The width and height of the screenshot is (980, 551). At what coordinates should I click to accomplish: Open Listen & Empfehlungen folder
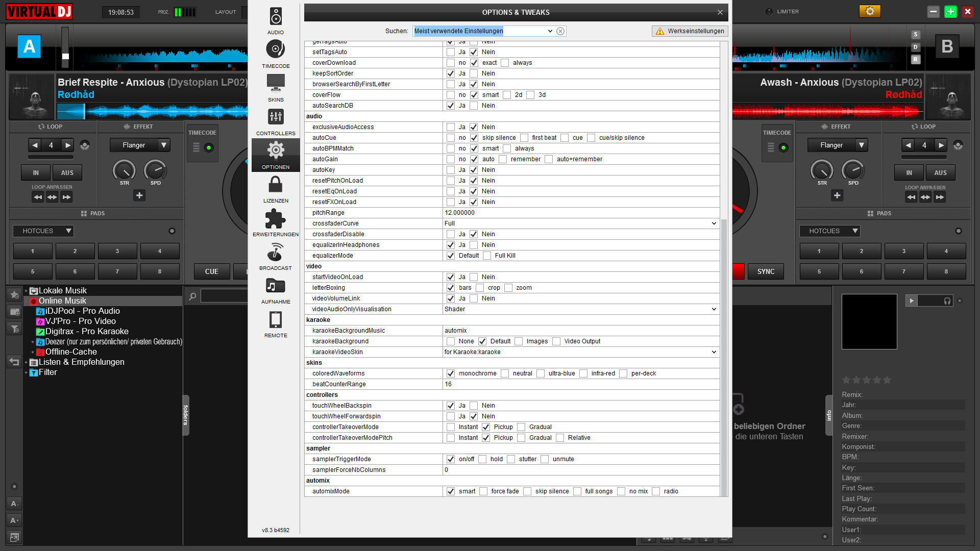81,362
